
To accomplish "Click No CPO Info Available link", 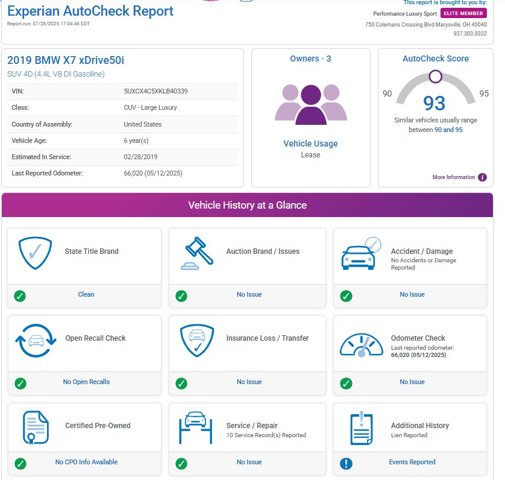I will click(86, 462).
